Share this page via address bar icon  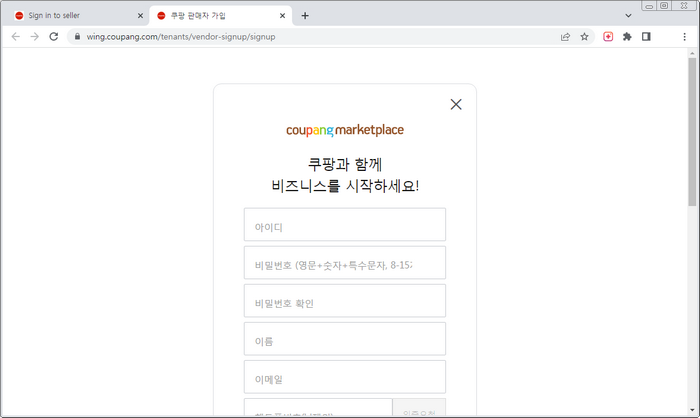(x=565, y=37)
